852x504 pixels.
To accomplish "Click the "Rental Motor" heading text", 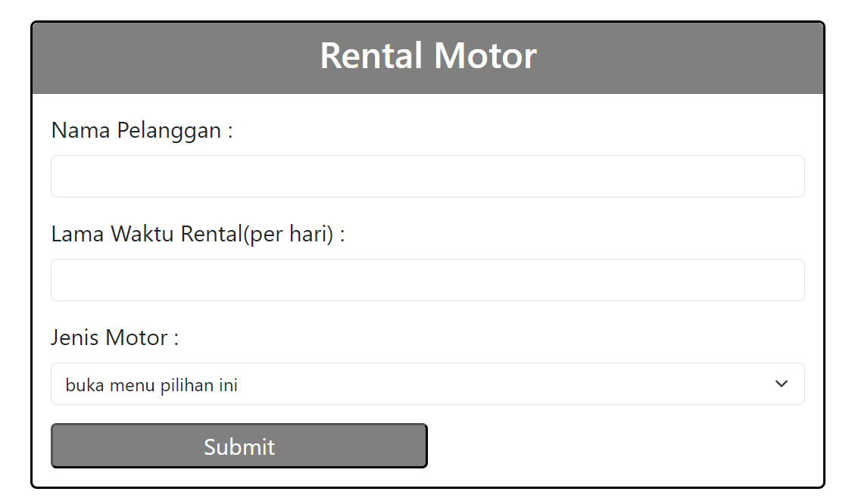I will [428, 56].
